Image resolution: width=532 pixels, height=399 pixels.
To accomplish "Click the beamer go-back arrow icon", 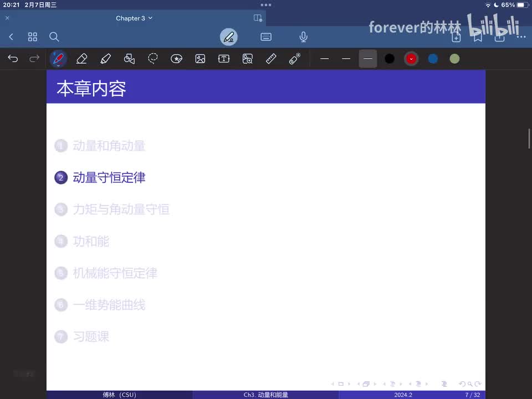I will click(462, 383).
